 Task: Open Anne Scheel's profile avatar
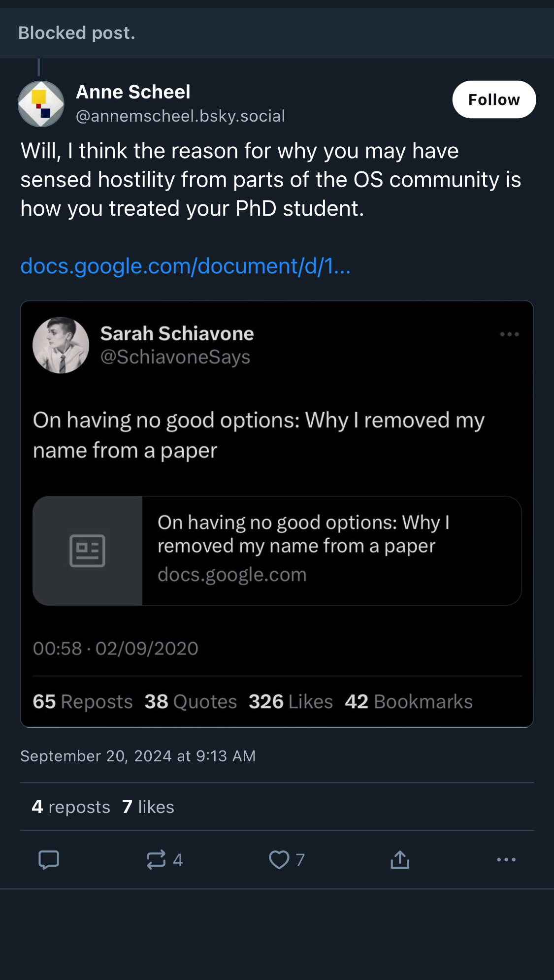pos(41,104)
